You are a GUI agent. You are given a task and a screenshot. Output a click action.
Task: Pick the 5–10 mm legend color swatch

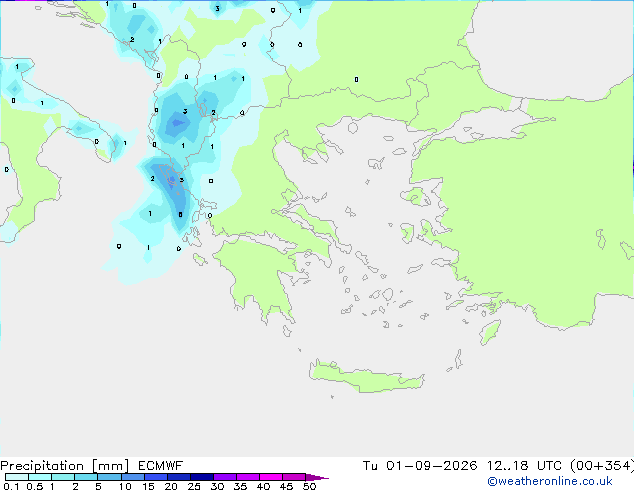(109, 477)
